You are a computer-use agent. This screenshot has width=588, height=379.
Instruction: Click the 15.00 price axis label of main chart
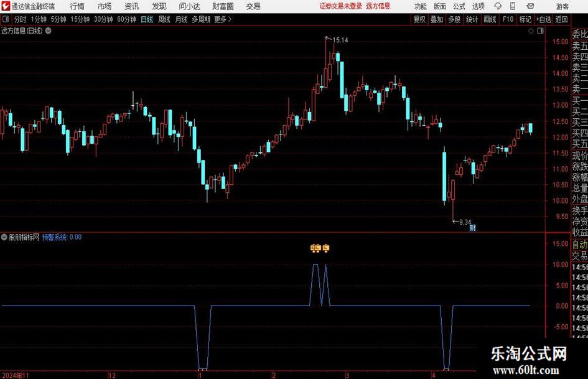[x=560, y=42]
